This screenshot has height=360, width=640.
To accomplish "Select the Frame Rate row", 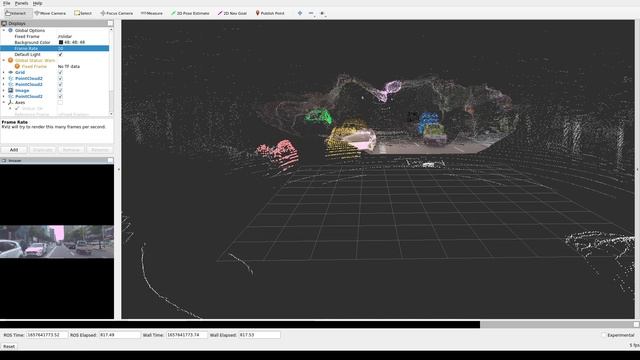I will (x=55, y=48).
